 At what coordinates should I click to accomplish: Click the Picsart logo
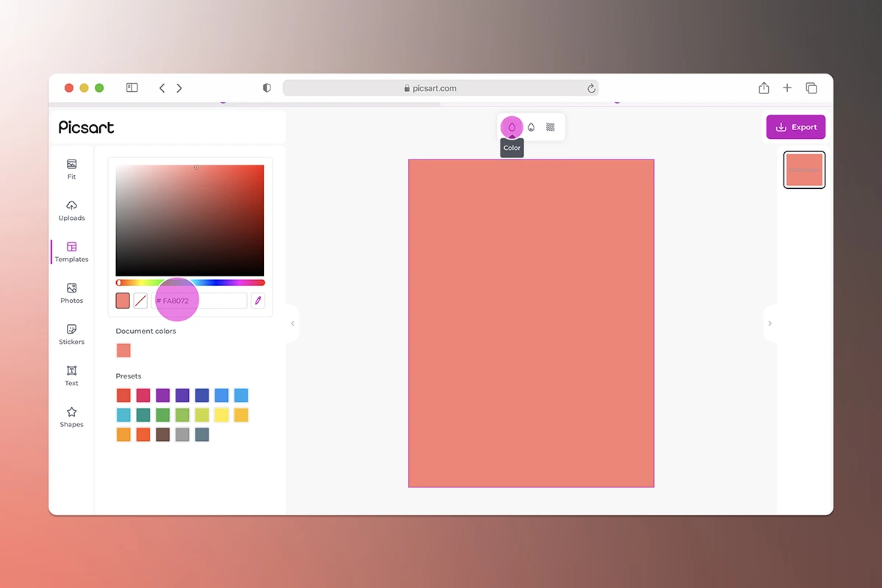pyautogui.click(x=86, y=127)
